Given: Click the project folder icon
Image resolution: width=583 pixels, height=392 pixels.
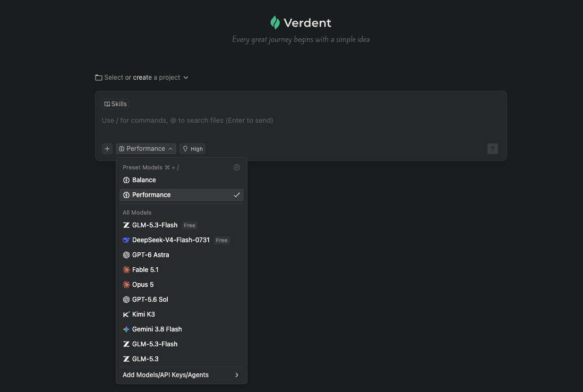Looking at the screenshot, I should 99,78.
